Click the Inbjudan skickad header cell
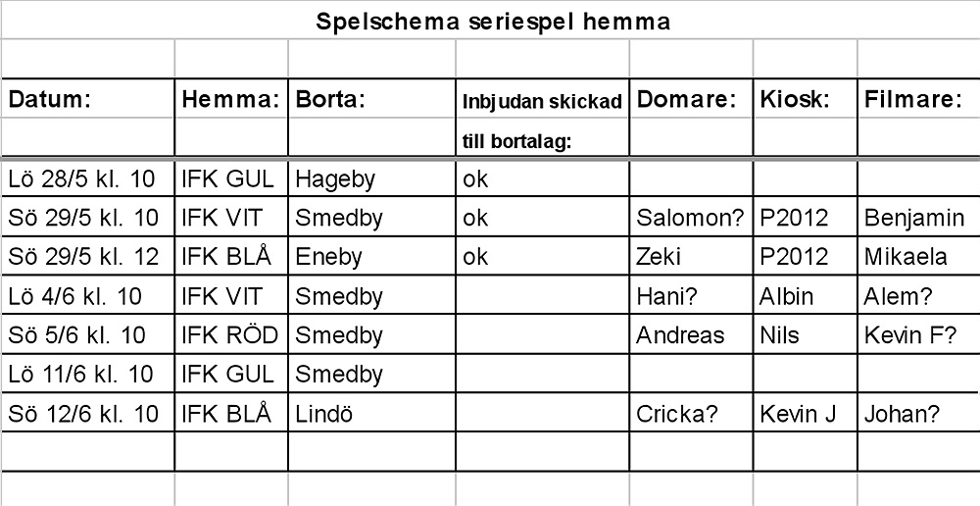 [543, 99]
